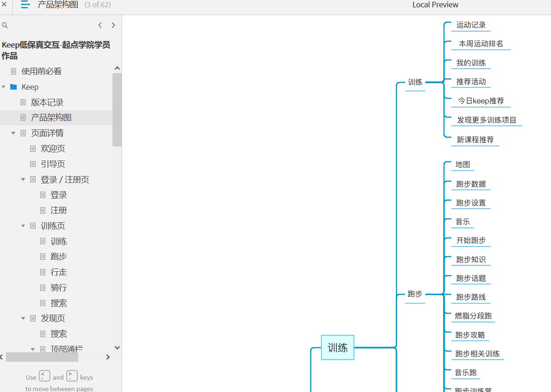Click the page icon beside 登录 in the tree
551x392 pixels.
(43, 195)
